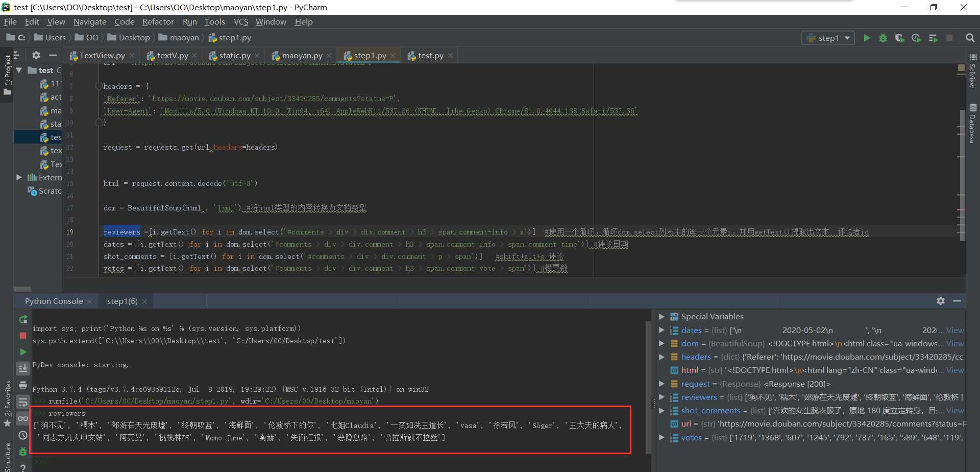Image resolution: width=980 pixels, height=472 pixels.
Task: Print the console output
Action: point(23,385)
